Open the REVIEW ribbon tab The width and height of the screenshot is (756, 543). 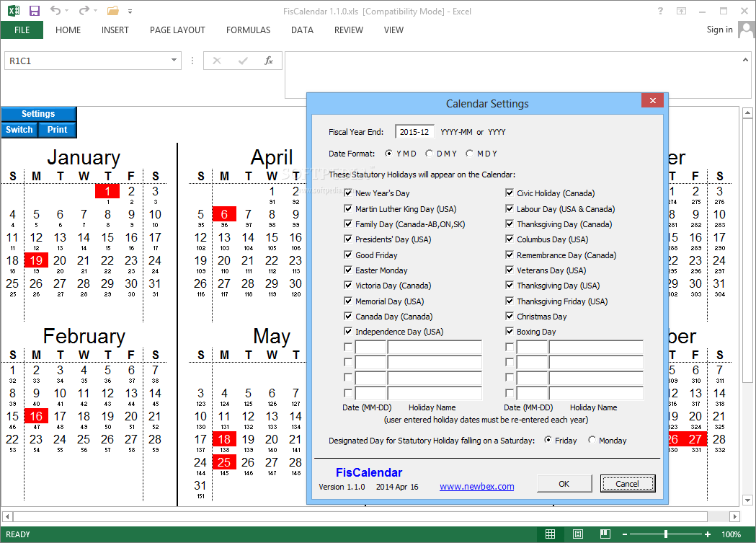pyautogui.click(x=349, y=30)
